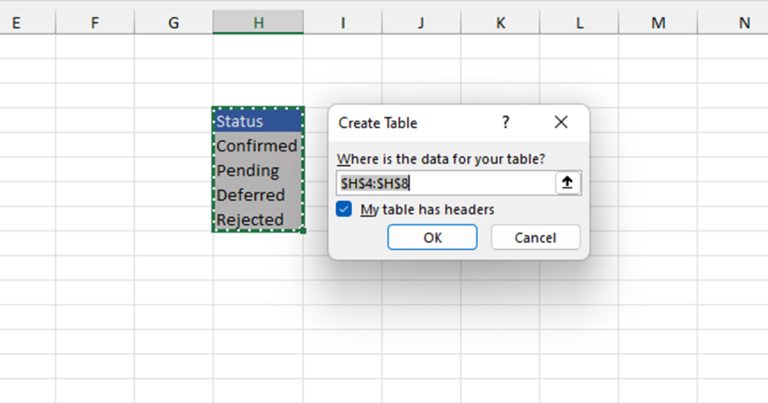Close the Create Table dialog

[x=561, y=122]
